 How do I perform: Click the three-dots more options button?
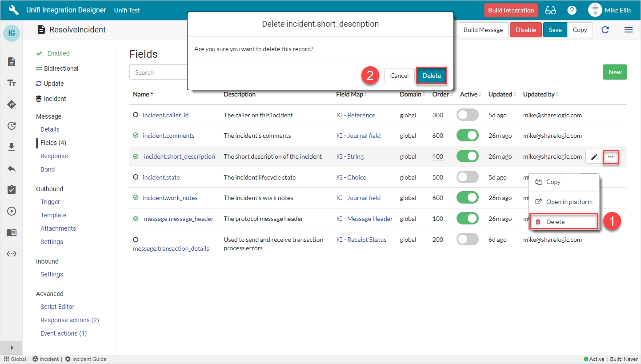611,157
